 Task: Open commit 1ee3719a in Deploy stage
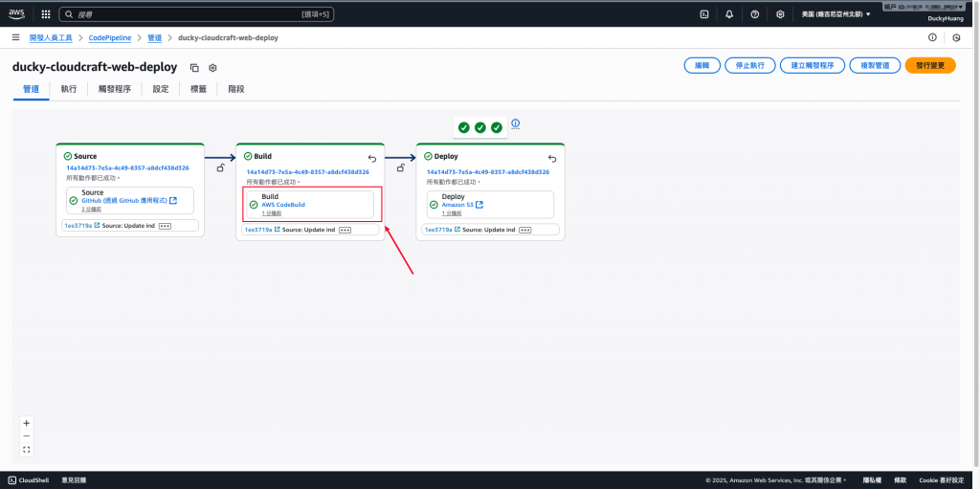point(442,230)
